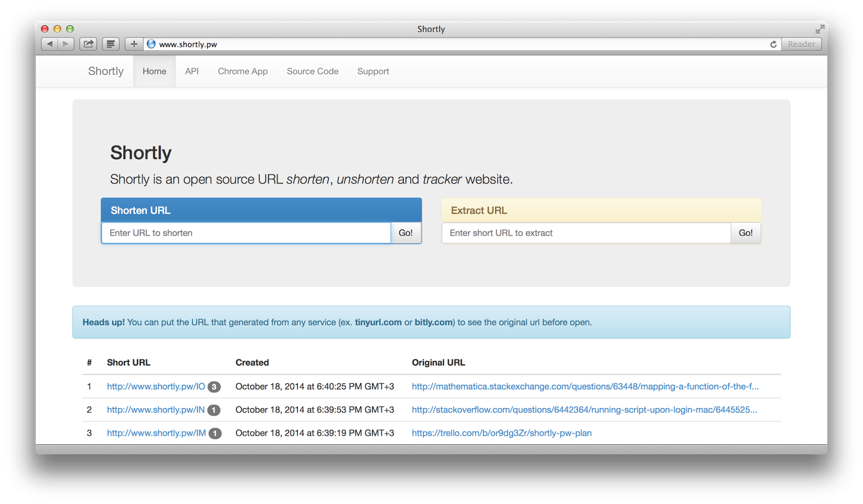Open the trello.com original URL link
Screen dimensions: 863x504
tap(502, 433)
